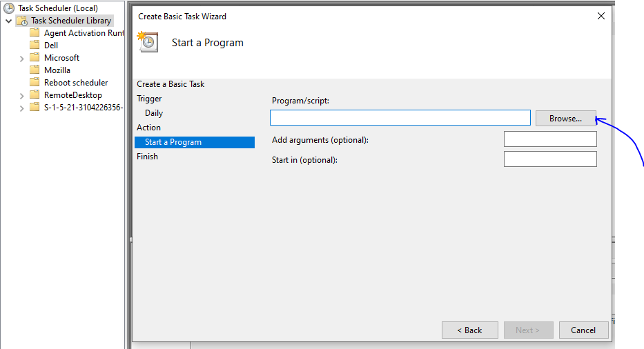Expand the RemoteDesktop folder node
The height and width of the screenshot is (349, 644).
[22, 96]
